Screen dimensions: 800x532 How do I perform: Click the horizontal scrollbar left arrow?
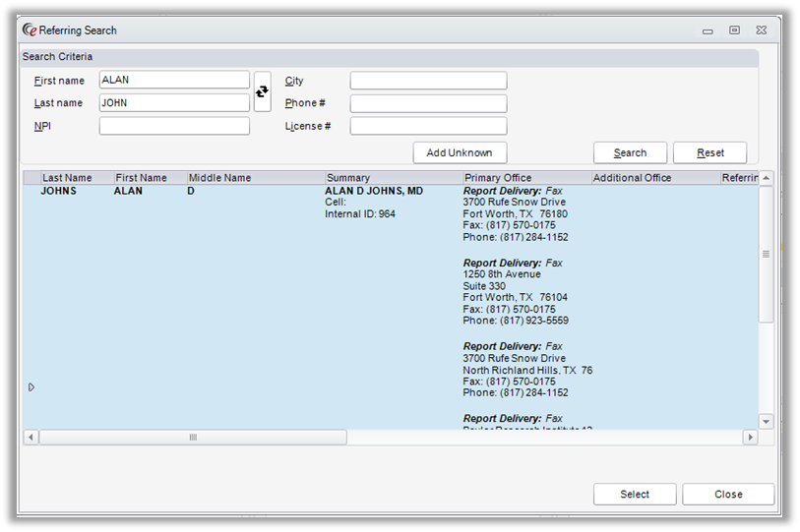(31, 438)
